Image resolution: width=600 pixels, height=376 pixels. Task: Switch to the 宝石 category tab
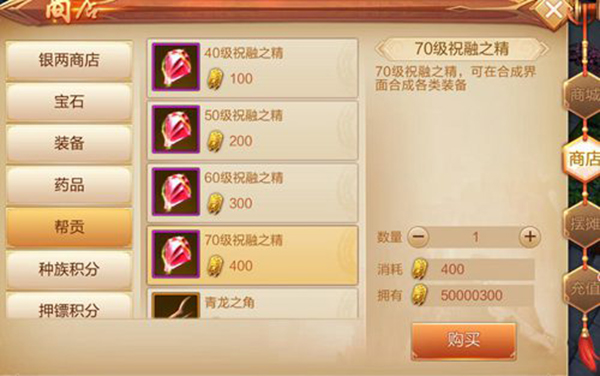coord(69,102)
